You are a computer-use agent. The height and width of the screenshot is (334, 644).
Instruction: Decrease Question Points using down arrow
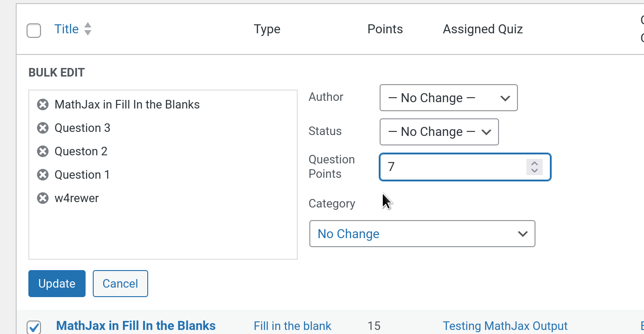coord(534,171)
